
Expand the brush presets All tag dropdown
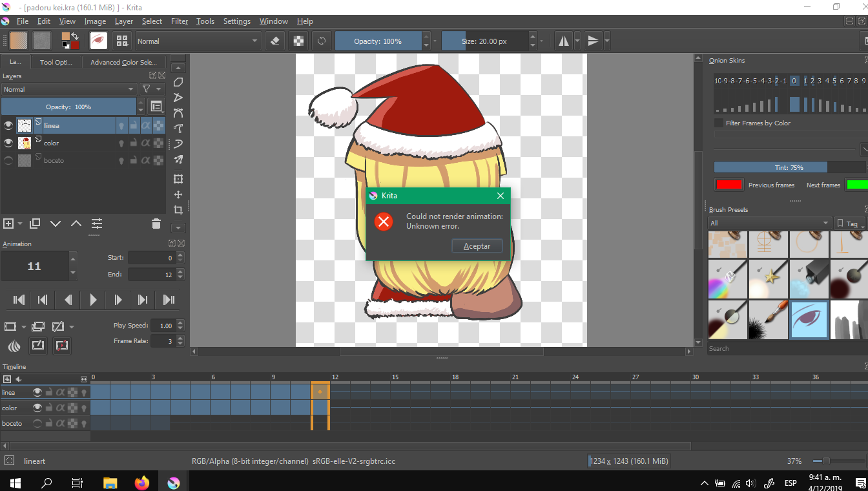click(770, 223)
